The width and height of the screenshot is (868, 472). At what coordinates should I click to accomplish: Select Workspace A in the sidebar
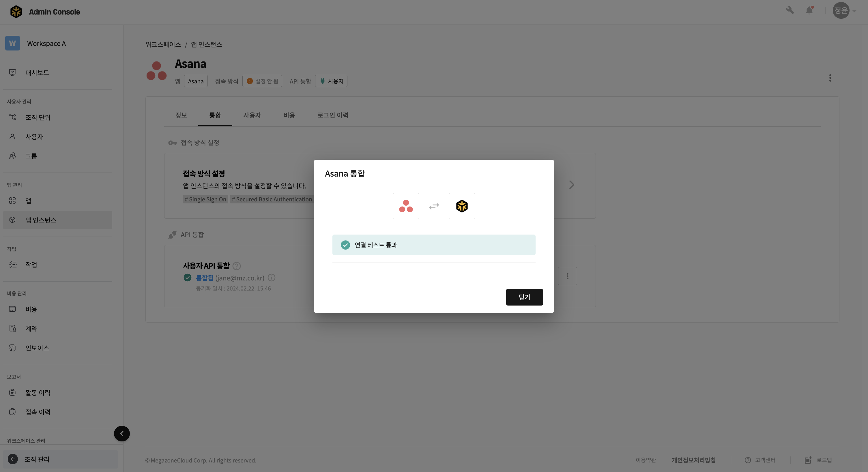(46, 44)
